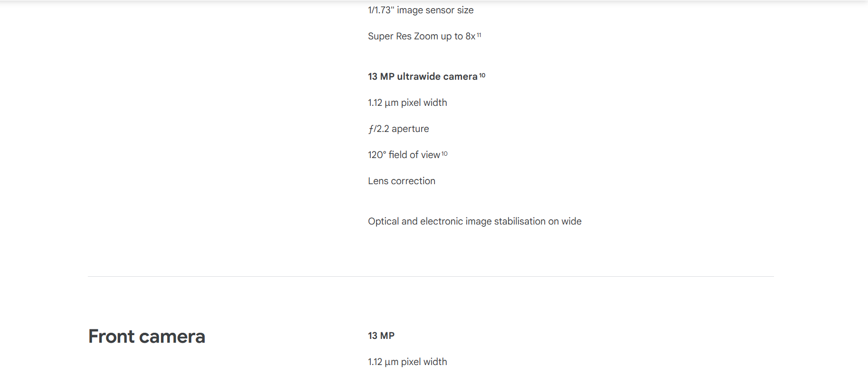Click the horizontal divider above Front camera
Image resolution: width=868 pixels, height=375 pixels.
point(431,276)
